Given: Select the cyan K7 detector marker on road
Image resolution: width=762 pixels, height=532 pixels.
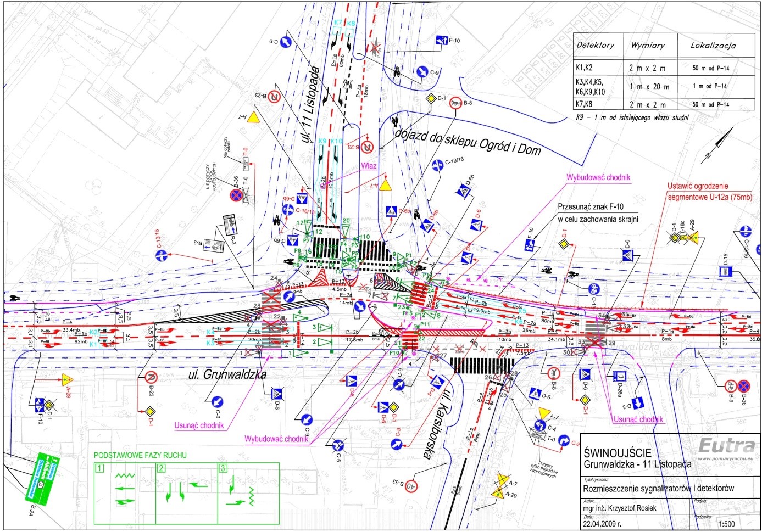Looking at the screenshot, I should click(338, 23).
